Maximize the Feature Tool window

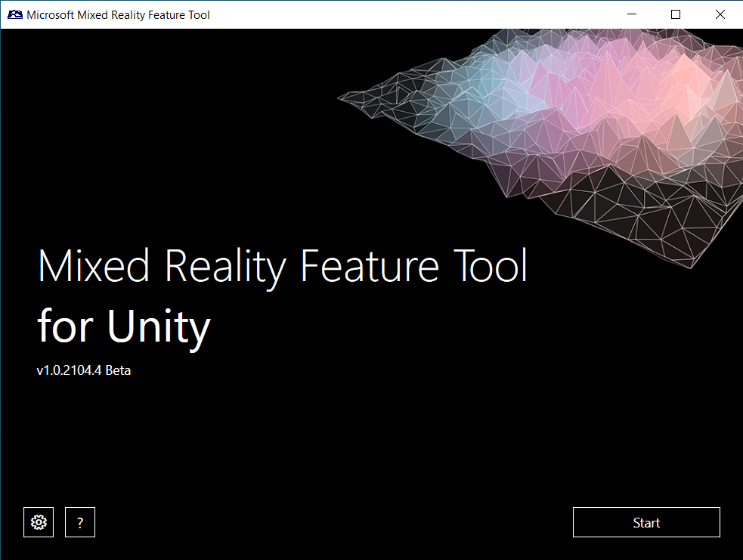tap(676, 14)
